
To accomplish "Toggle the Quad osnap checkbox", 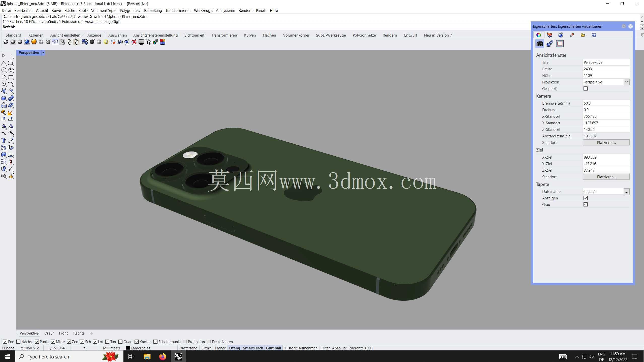I will pos(120,342).
